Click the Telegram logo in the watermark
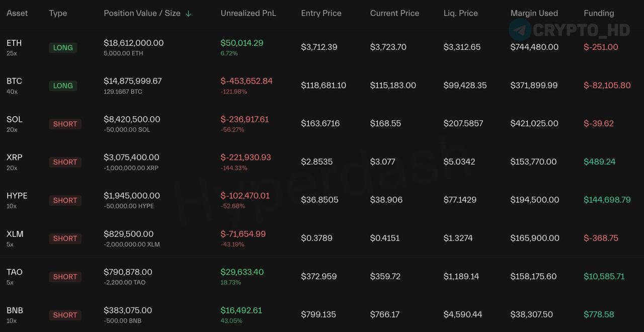This screenshot has height=332, width=644. point(520,30)
